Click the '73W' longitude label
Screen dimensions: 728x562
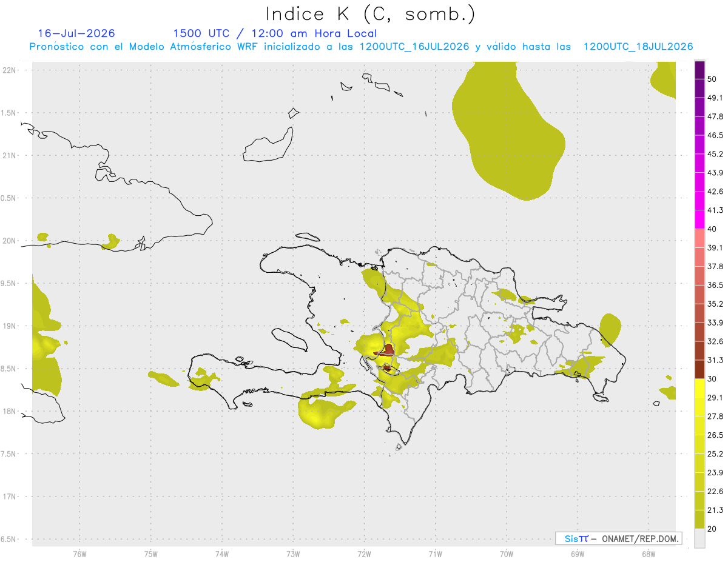(293, 554)
